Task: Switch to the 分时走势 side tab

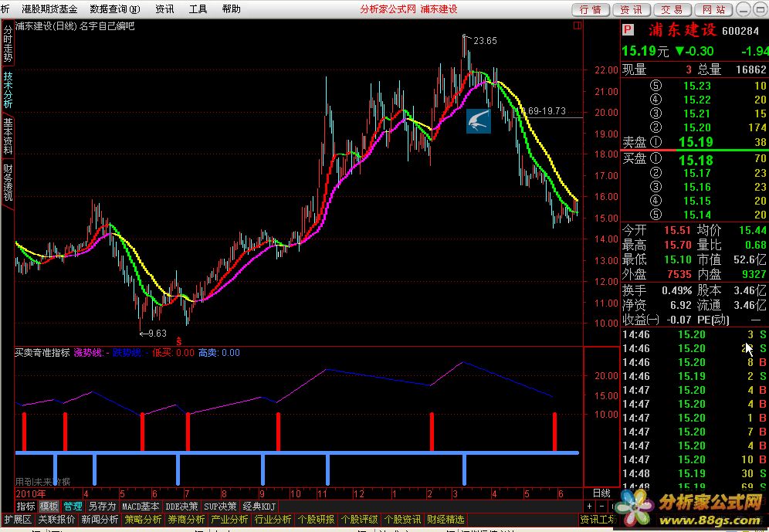Action: (x=8, y=44)
